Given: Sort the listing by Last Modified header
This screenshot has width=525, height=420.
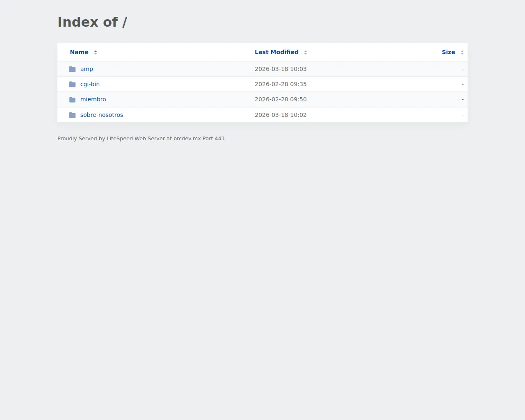Looking at the screenshot, I should point(276,52).
